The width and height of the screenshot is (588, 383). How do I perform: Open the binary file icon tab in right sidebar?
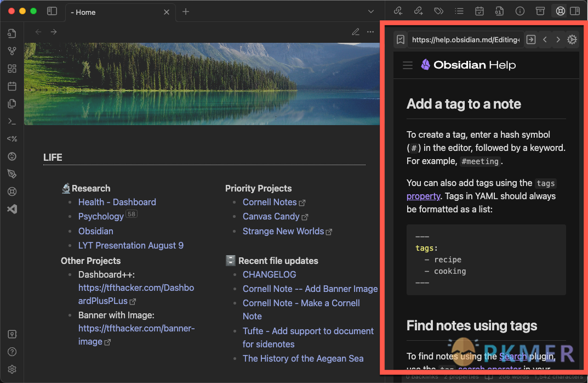(500, 11)
